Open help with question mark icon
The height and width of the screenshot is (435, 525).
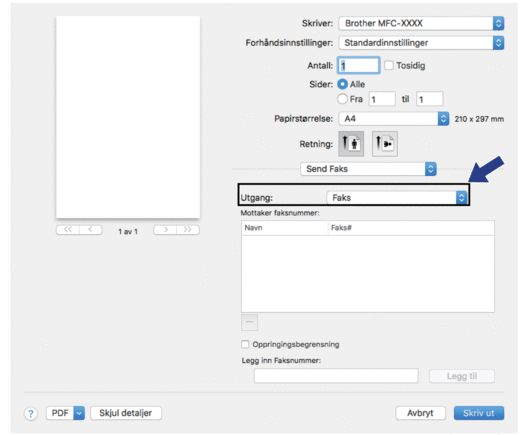(31, 414)
